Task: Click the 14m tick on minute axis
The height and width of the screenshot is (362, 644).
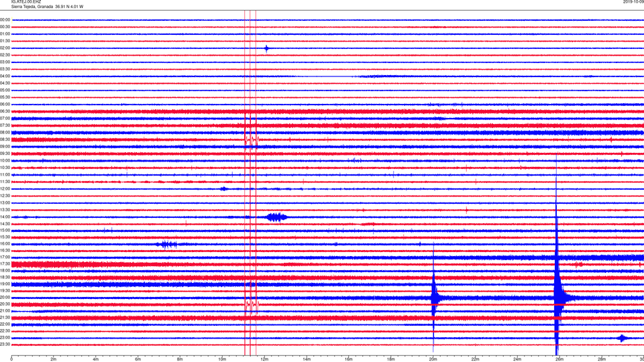Action: [307, 359]
